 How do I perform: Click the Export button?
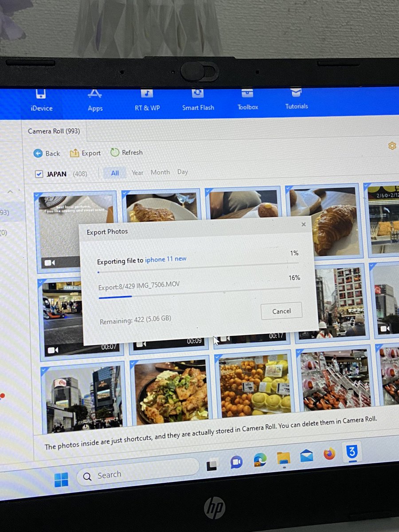pos(85,153)
